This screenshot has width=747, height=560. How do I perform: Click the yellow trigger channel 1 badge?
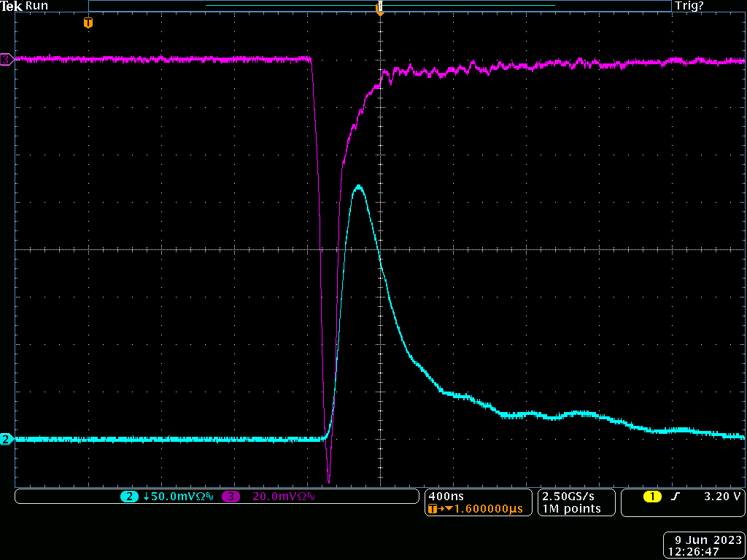point(651,497)
